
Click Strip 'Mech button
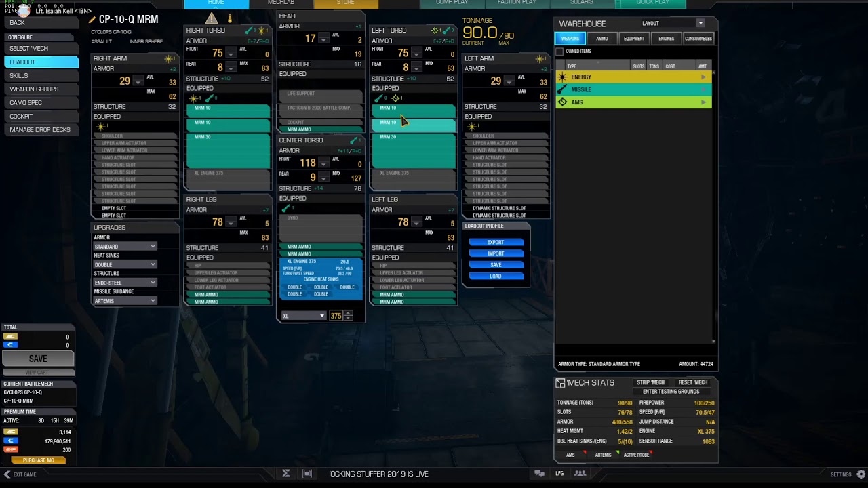650,382
